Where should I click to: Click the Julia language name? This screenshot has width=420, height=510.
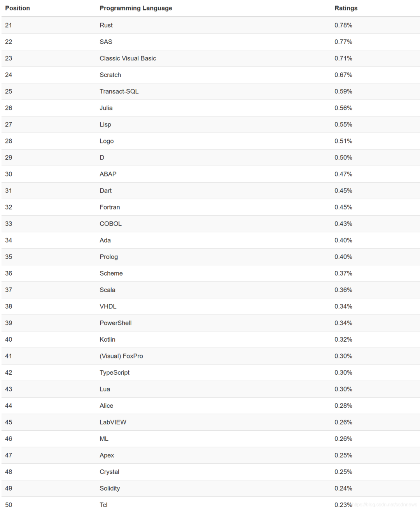106,108
